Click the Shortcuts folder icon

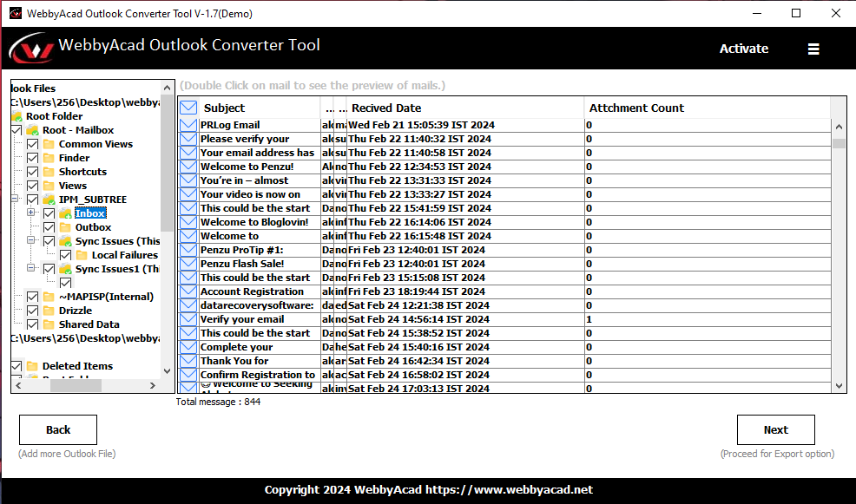pyautogui.click(x=49, y=172)
